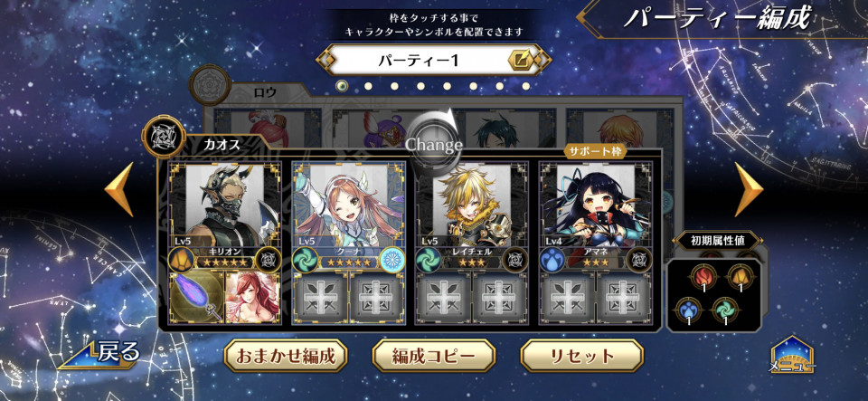Image resolution: width=868 pixels, height=401 pixels.
Task: Go to next party with right arrow
Action: click(748, 189)
